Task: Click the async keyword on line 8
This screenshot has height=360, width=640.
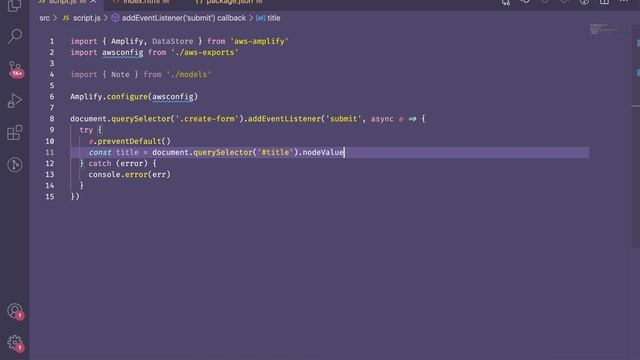Action: (x=382, y=119)
